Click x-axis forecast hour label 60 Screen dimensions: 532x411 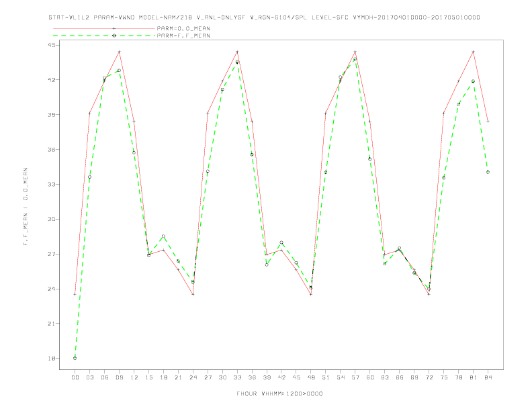click(370, 377)
